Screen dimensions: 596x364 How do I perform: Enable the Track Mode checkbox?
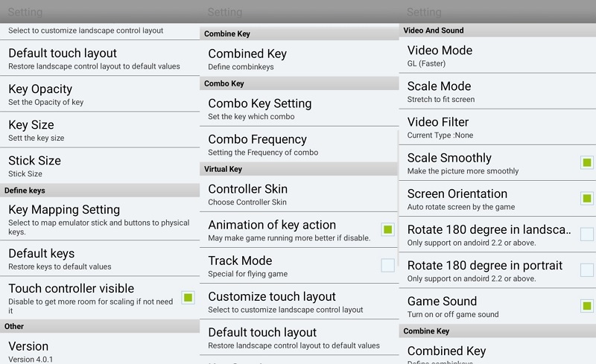point(387,265)
